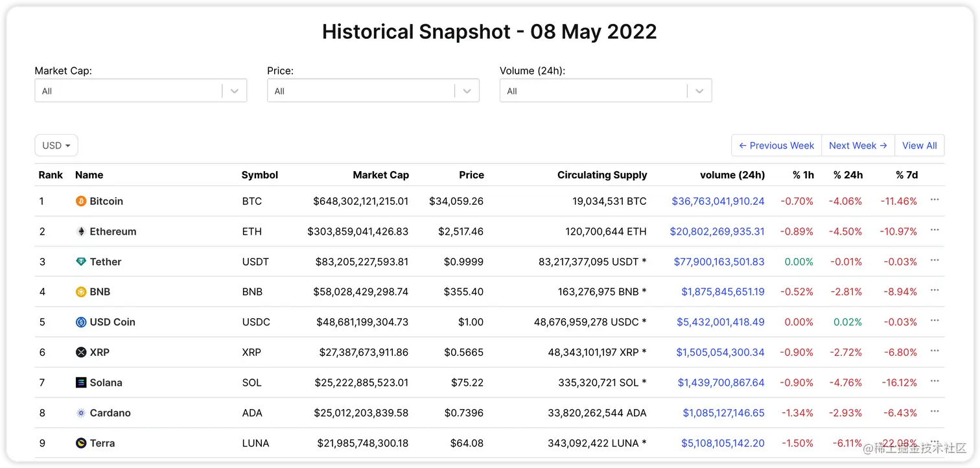The height and width of the screenshot is (468, 980).
Task: Open the USD currency dropdown
Action: (56, 146)
